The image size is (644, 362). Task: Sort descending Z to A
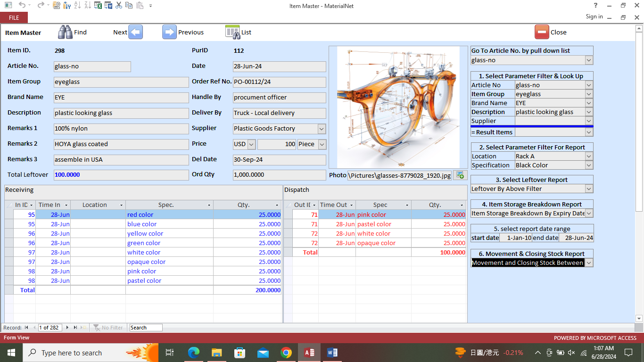tap(88, 6)
